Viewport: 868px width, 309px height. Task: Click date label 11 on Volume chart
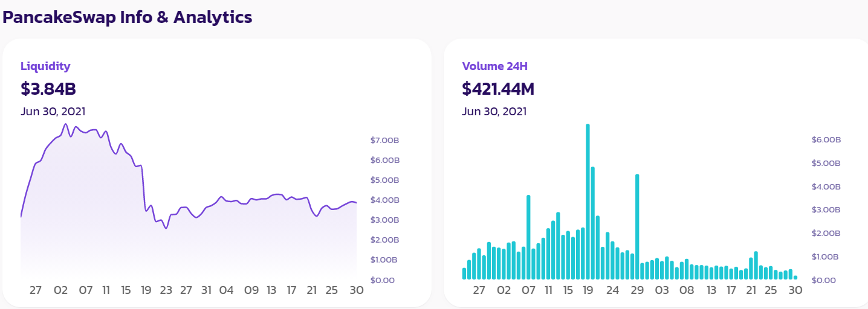click(548, 290)
